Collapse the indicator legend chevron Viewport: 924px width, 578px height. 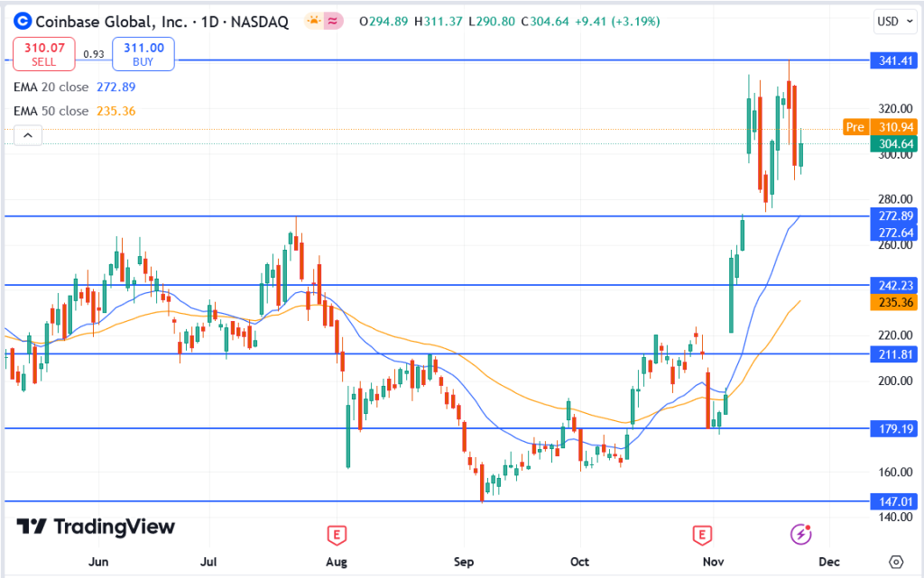28,136
